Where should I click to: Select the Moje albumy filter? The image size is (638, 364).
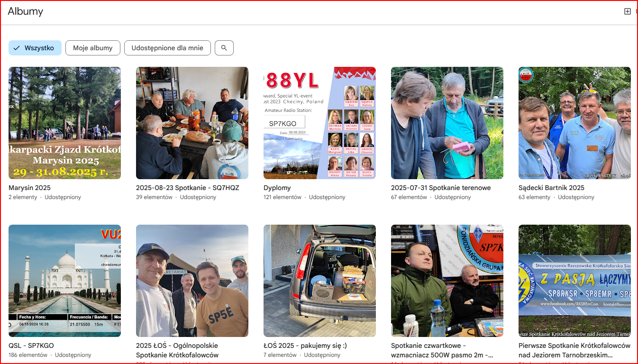[93, 48]
